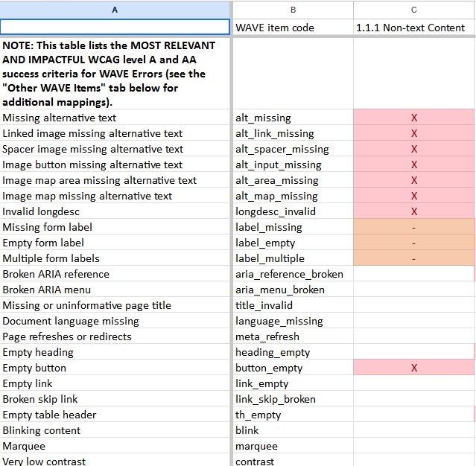Viewport: 476px width, 466px height.
Task: Select the 'Empty link' cell
Action: point(115,383)
